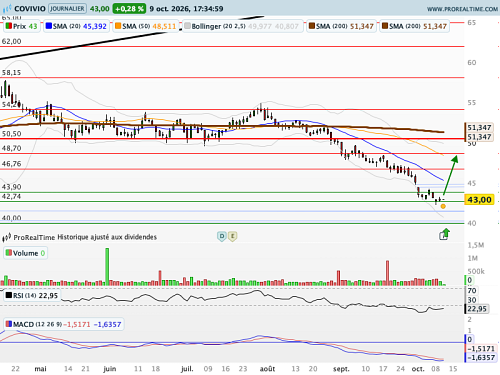500x375 pixels.
Task: Open the Volume indicator label
Action: click(x=26, y=253)
